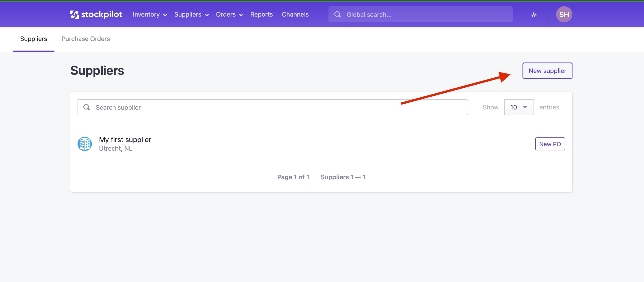Screen dimensions: 644x282
Task: Select the Suppliers tab
Action: click(34, 39)
